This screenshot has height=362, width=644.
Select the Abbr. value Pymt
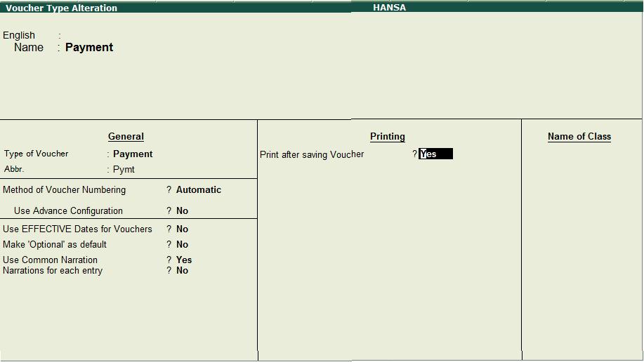click(124, 170)
